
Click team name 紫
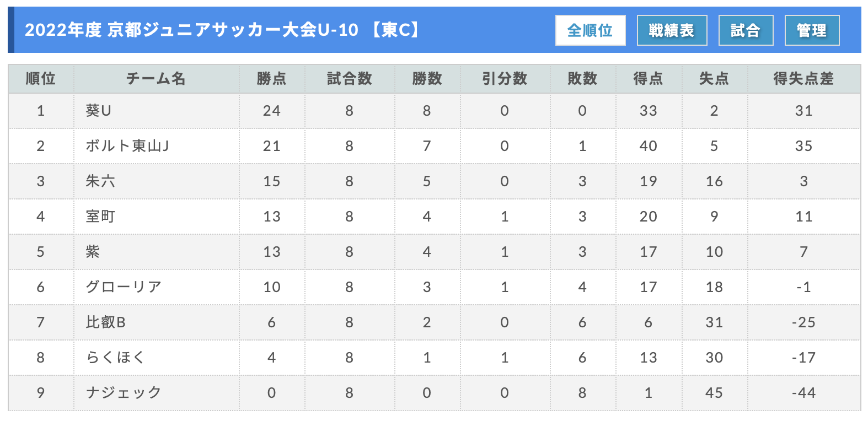[x=93, y=252]
